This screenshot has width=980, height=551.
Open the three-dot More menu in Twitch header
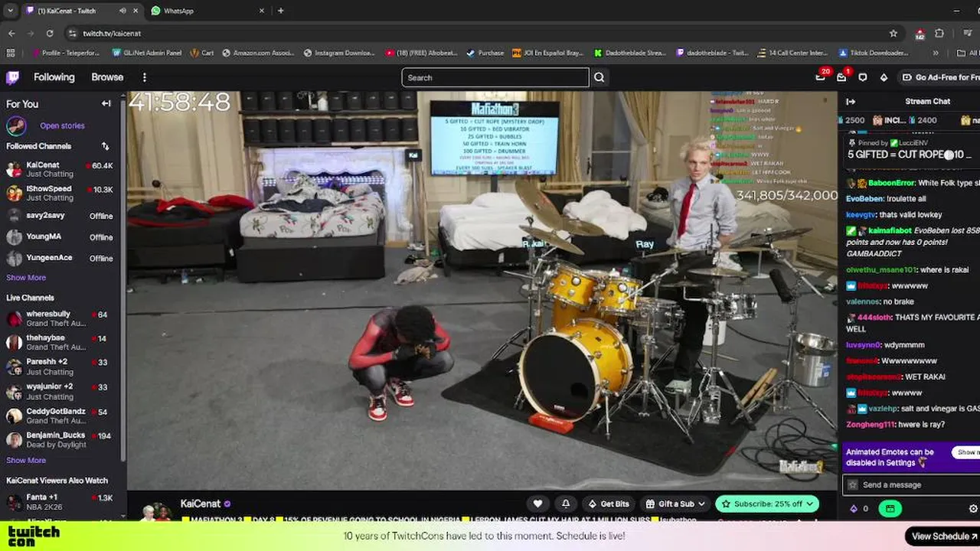point(144,77)
